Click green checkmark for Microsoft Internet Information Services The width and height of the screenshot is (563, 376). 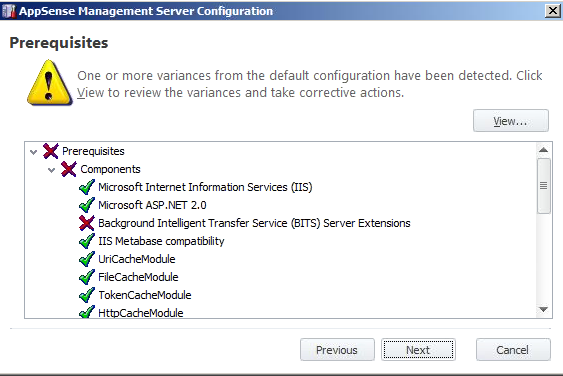[87, 187]
